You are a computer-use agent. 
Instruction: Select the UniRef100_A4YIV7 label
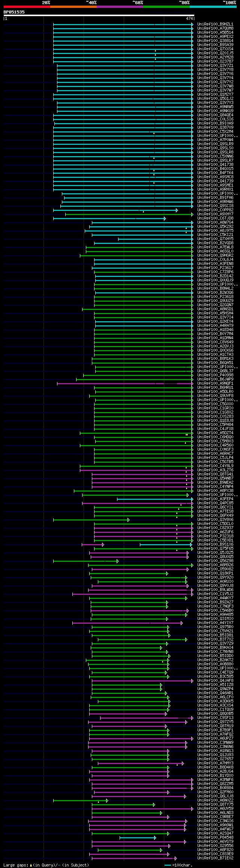pyautogui.click(x=215, y=623)
